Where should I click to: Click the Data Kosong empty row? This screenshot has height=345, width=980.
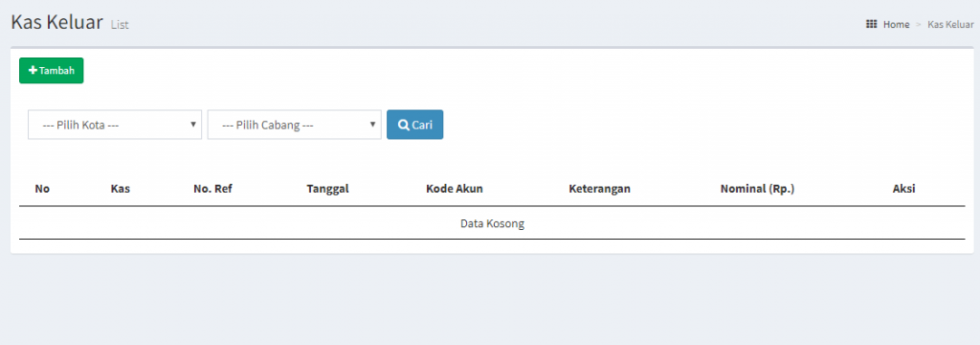click(492, 223)
